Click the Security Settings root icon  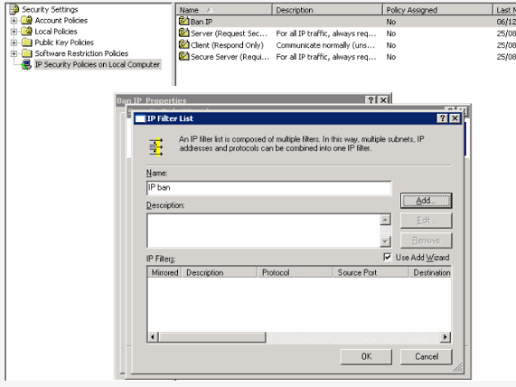pos(14,9)
